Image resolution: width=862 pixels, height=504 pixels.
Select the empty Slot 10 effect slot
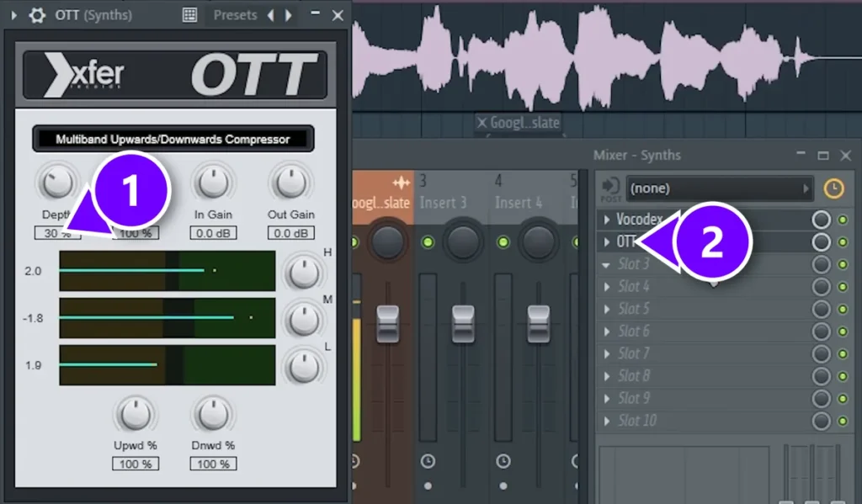click(705, 421)
